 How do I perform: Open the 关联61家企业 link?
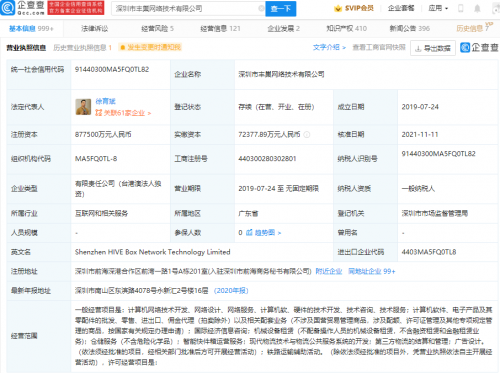pyautogui.click(x=123, y=113)
